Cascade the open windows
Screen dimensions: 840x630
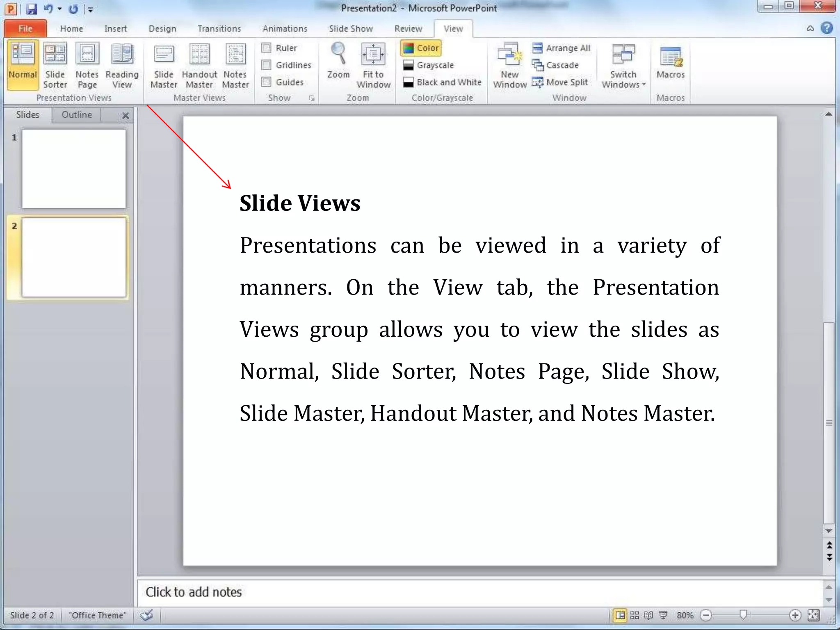point(555,65)
